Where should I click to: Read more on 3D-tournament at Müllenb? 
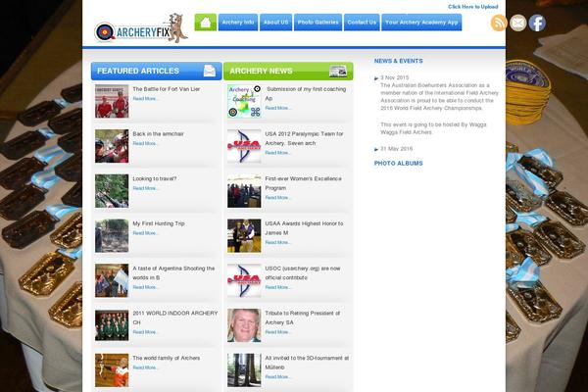[278, 377]
